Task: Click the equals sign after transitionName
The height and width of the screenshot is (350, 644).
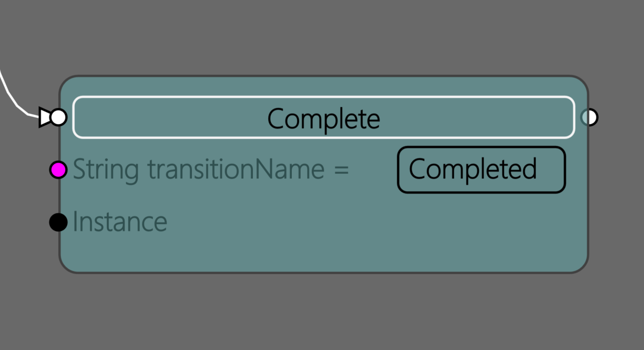Action: (342, 169)
